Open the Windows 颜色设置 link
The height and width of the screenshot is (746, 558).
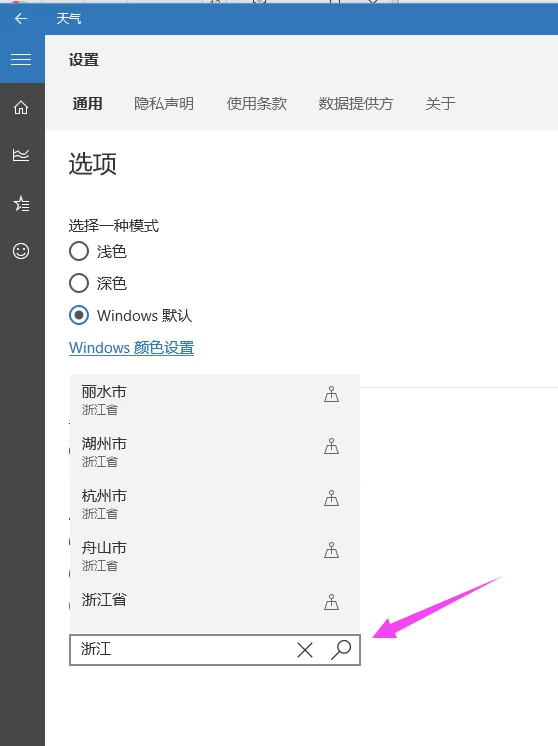[x=131, y=348]
